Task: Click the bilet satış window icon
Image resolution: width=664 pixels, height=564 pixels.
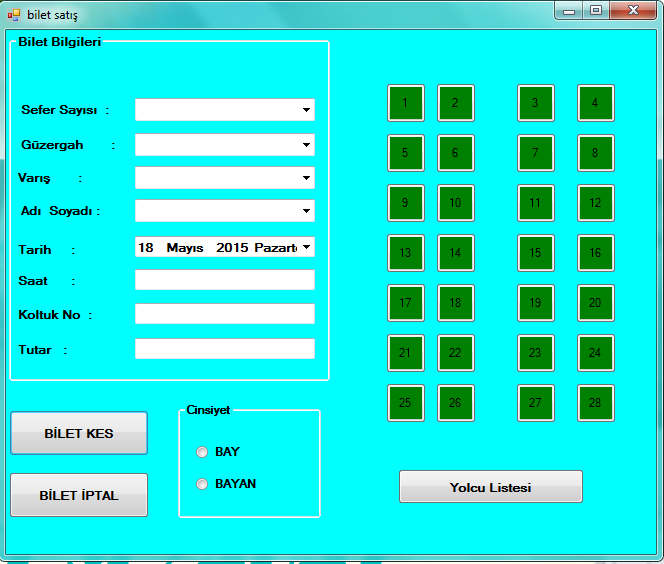Action: click(14, 15)
